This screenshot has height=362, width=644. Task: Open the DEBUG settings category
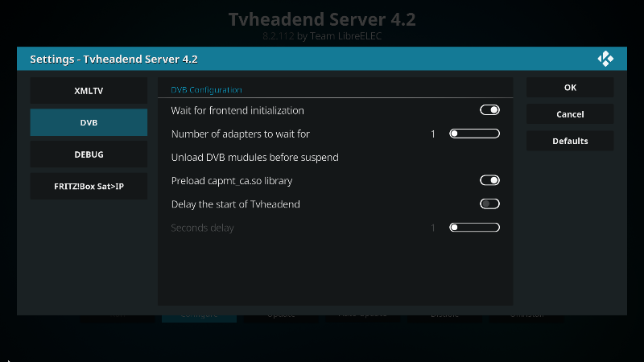(89, 154)
